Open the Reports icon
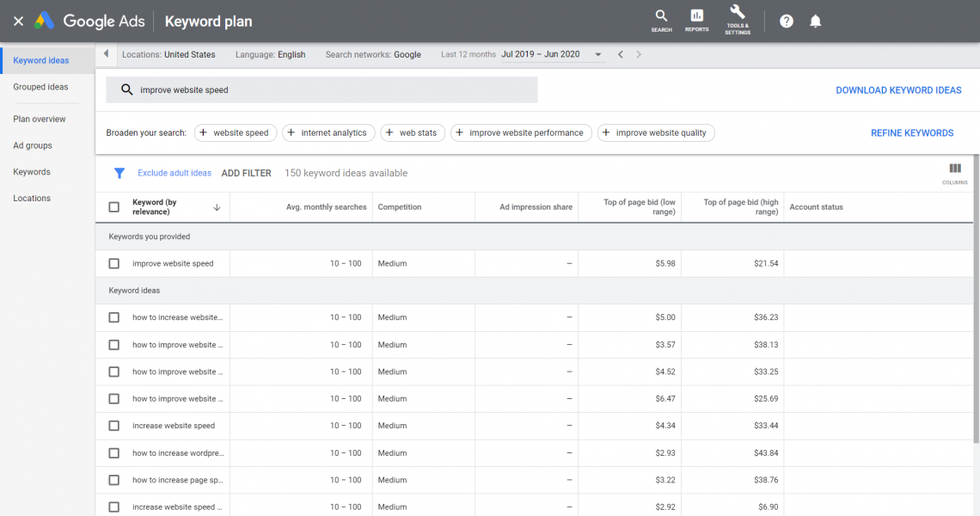Screen dimensions: 980x516 pos(697,16)
